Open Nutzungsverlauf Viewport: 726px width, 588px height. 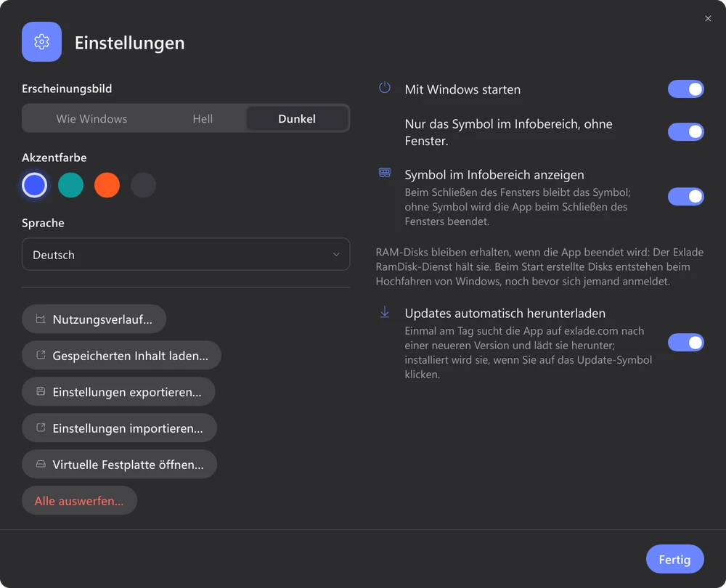94,319
